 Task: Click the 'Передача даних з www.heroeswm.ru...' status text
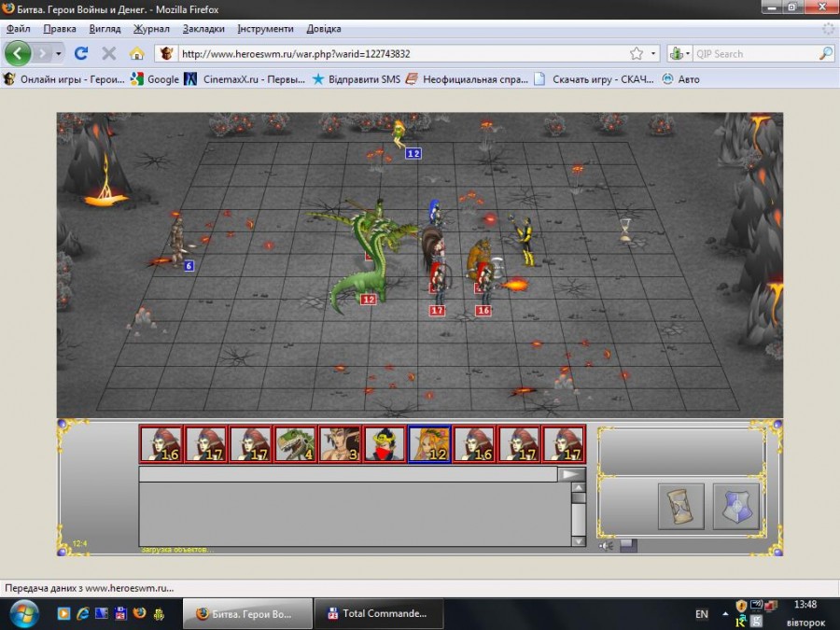tap(89, 588)
